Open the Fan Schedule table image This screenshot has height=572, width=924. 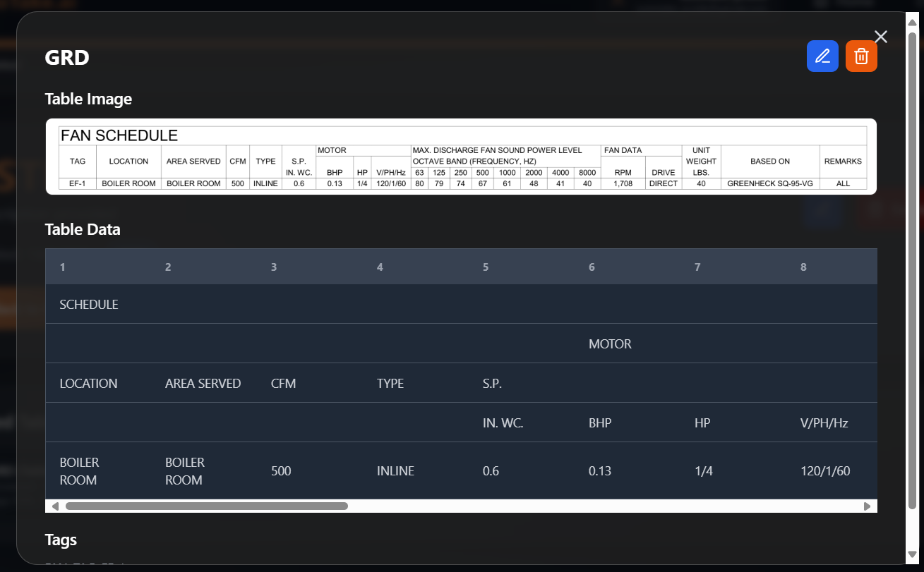[x=461, y=157]
